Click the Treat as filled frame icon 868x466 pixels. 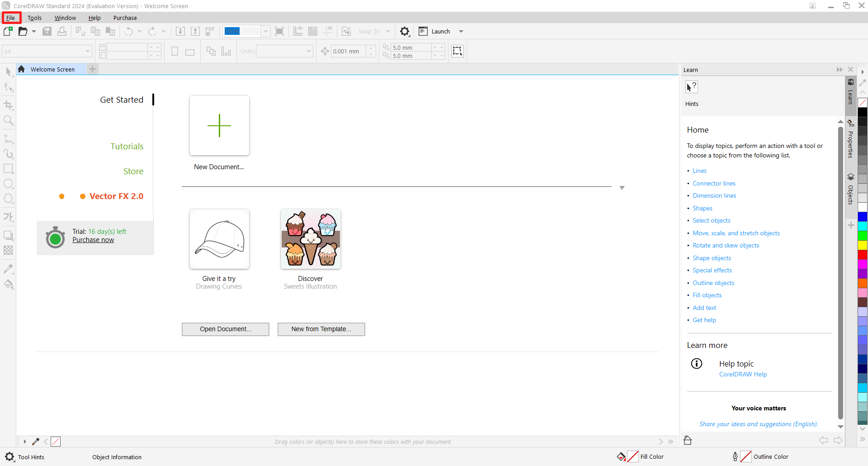coord(458,51)
